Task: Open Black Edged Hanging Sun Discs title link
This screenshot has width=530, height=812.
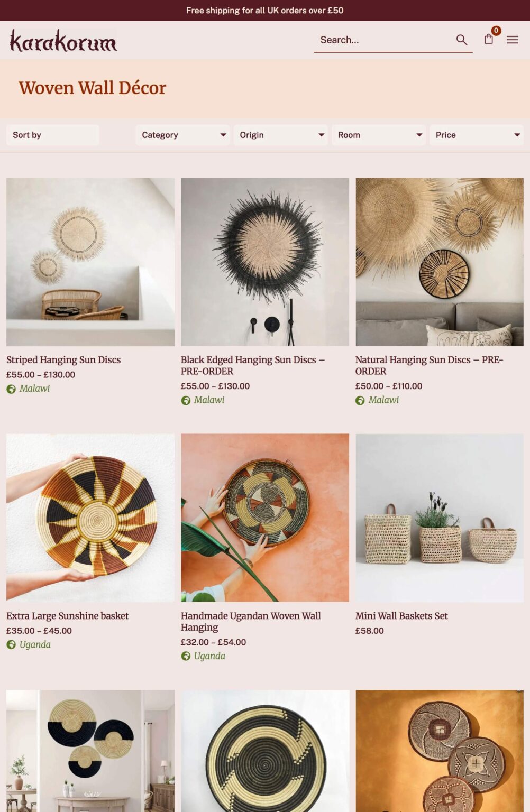Action: pyautogui.click(x=253, y=365)
